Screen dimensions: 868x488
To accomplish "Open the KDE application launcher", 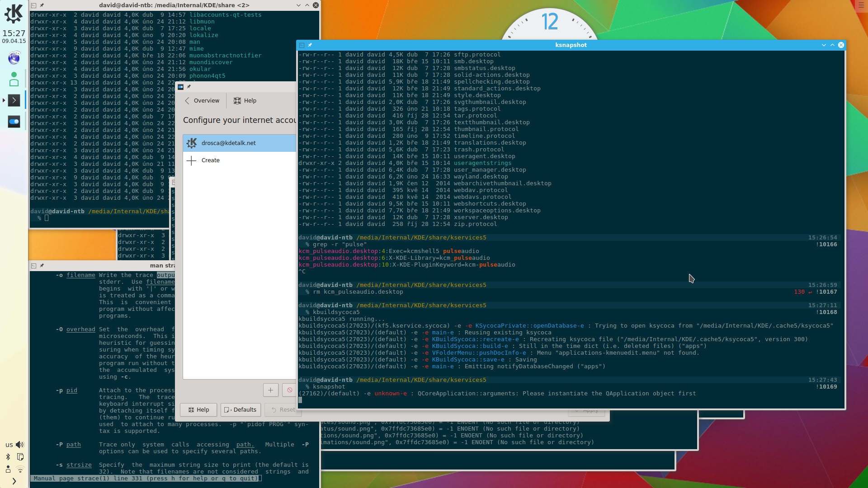I will click(x=14, y=14).
